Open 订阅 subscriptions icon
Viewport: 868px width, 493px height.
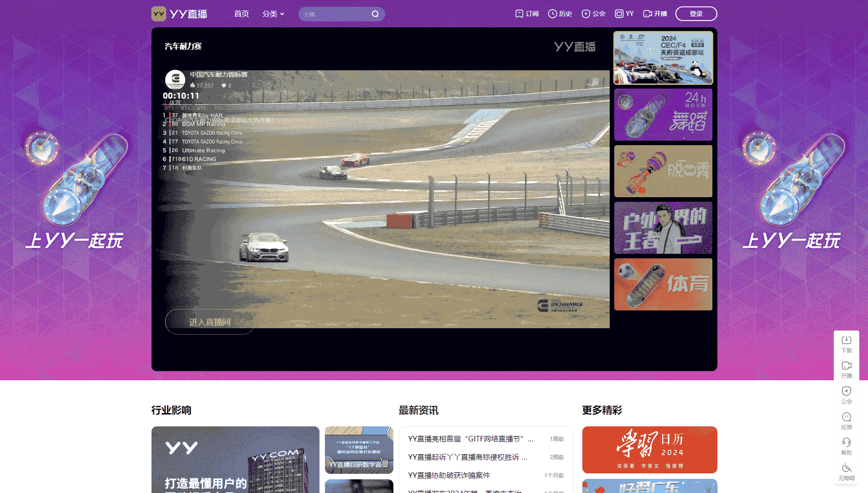519,14
